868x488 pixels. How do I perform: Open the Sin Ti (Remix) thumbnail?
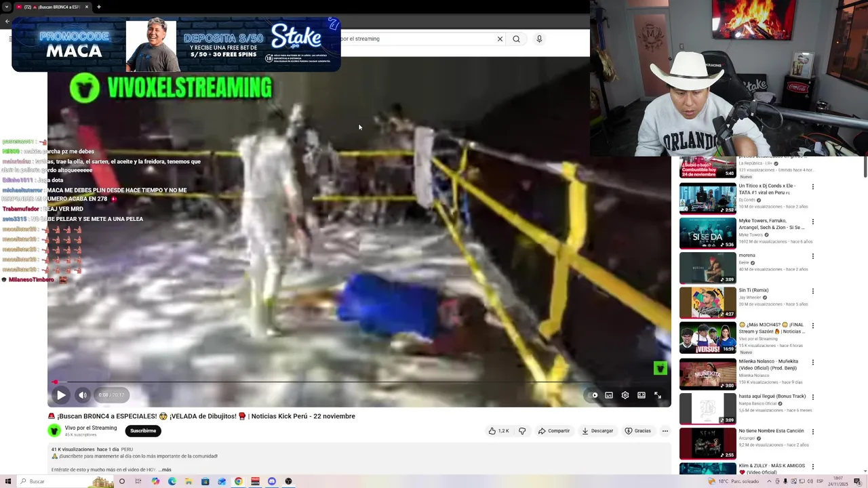coord(707,303)
